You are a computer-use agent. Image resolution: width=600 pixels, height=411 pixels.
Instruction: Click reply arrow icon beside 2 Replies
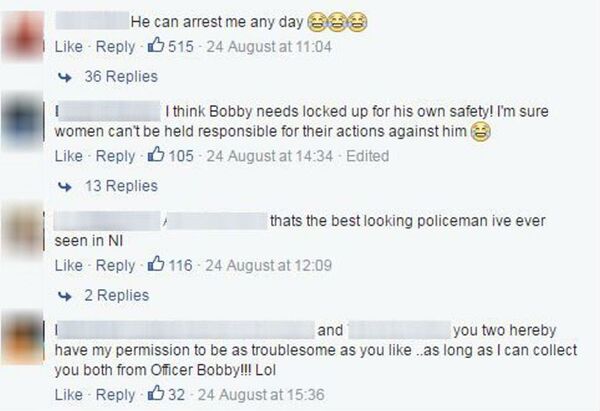point(65,296)
